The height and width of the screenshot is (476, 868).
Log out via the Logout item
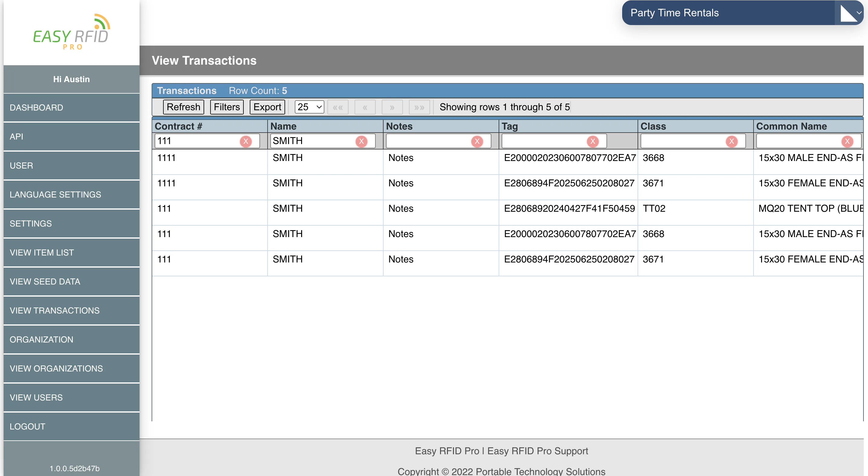(x=72, y=426)
